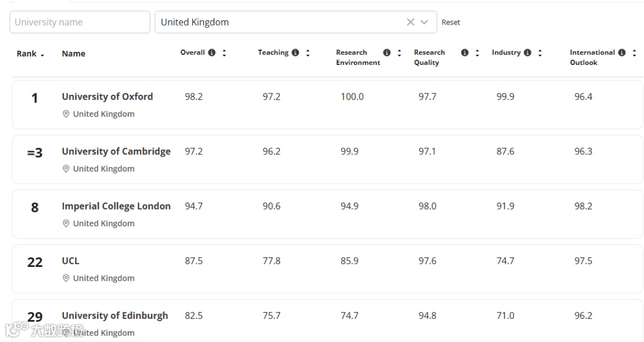Click the Overall column info icon

click(x=212, y=52)
